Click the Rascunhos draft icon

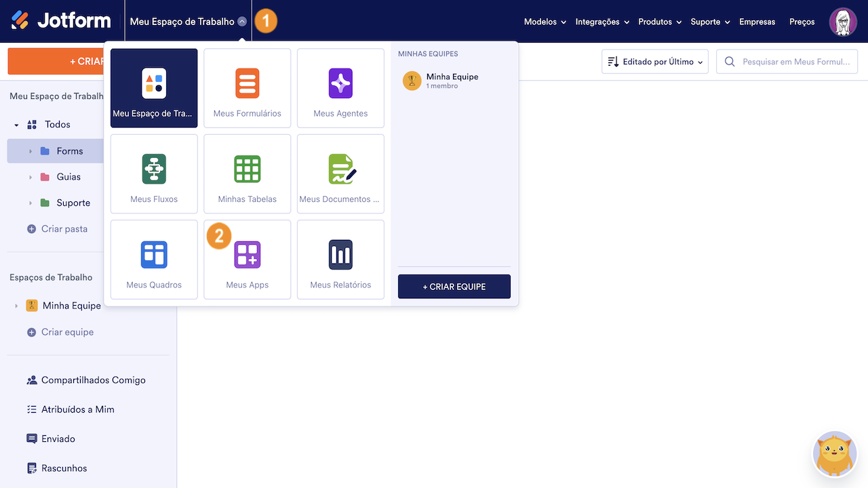tap(32, 468)
